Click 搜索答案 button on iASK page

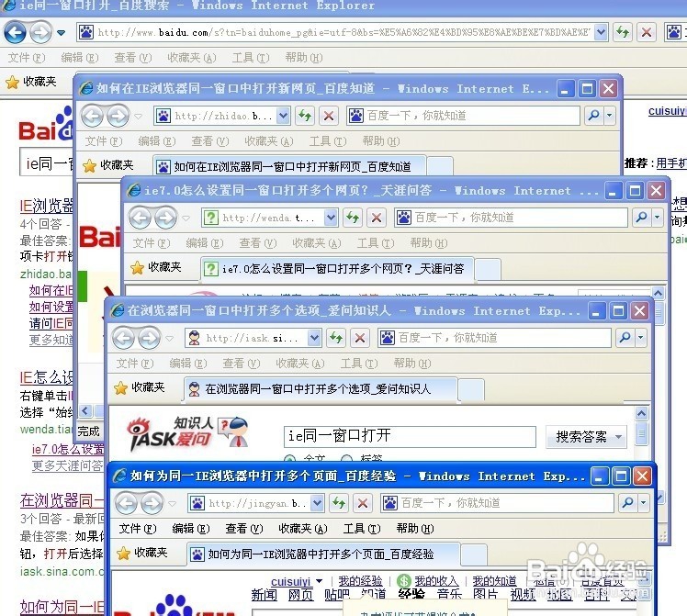click(x=586, y=436)
